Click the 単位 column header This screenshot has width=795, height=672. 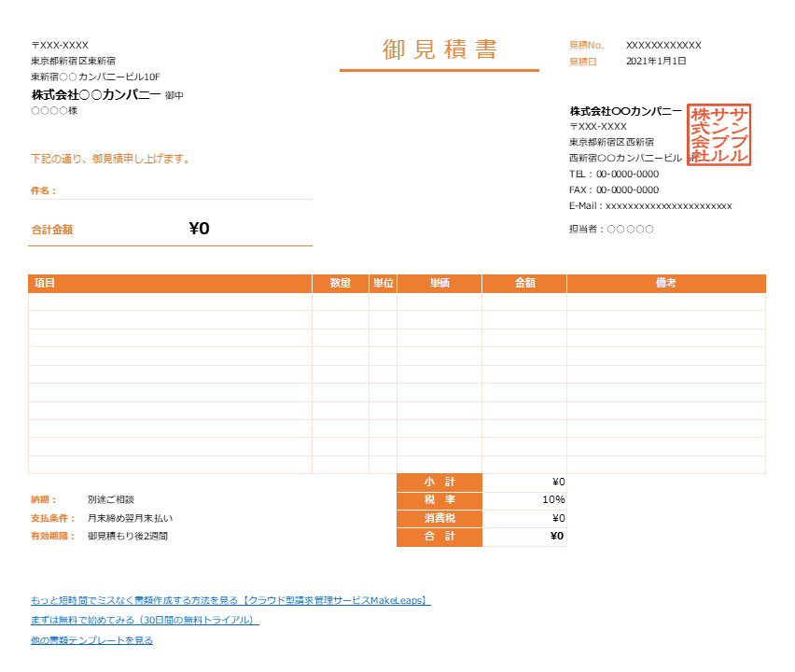(382, 283)
